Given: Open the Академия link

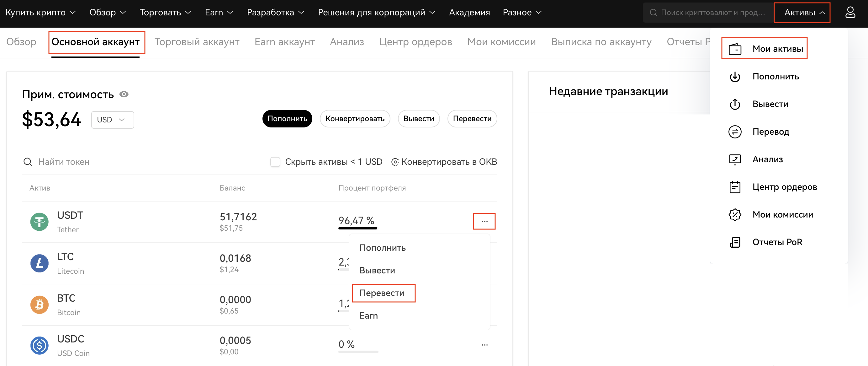Looking at the screenshot, I should [x=469, y=13].
